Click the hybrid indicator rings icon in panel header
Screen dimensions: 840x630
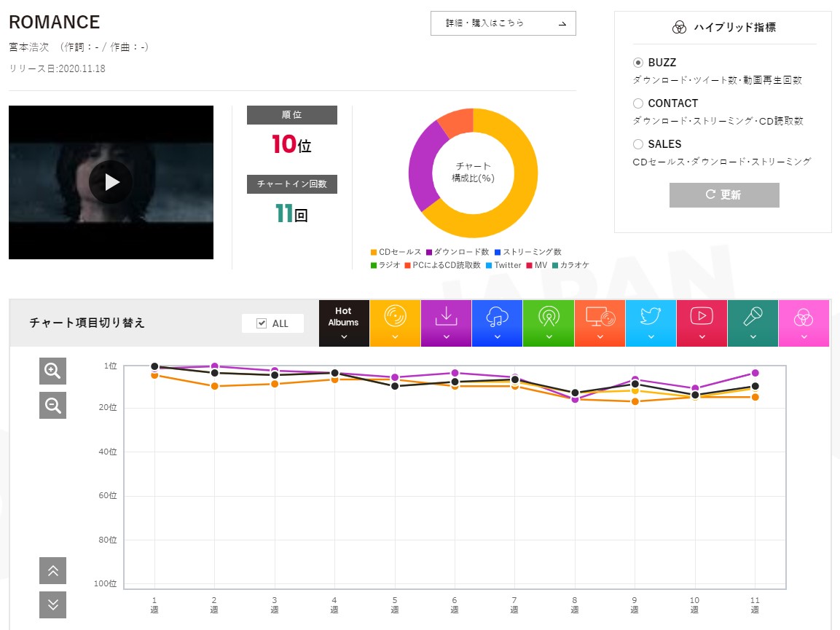(x=679, y=28)
